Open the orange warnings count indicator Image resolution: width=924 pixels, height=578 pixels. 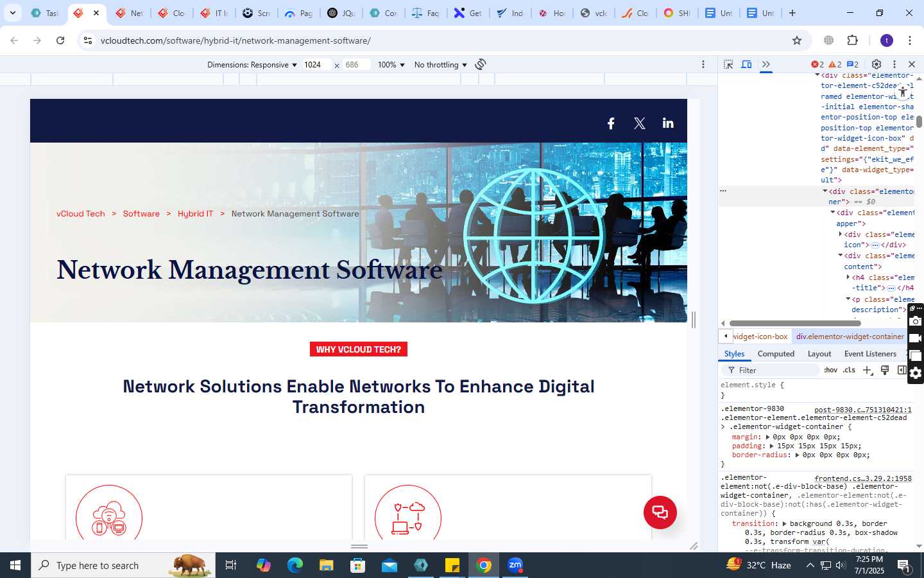[x=835, y=64]
